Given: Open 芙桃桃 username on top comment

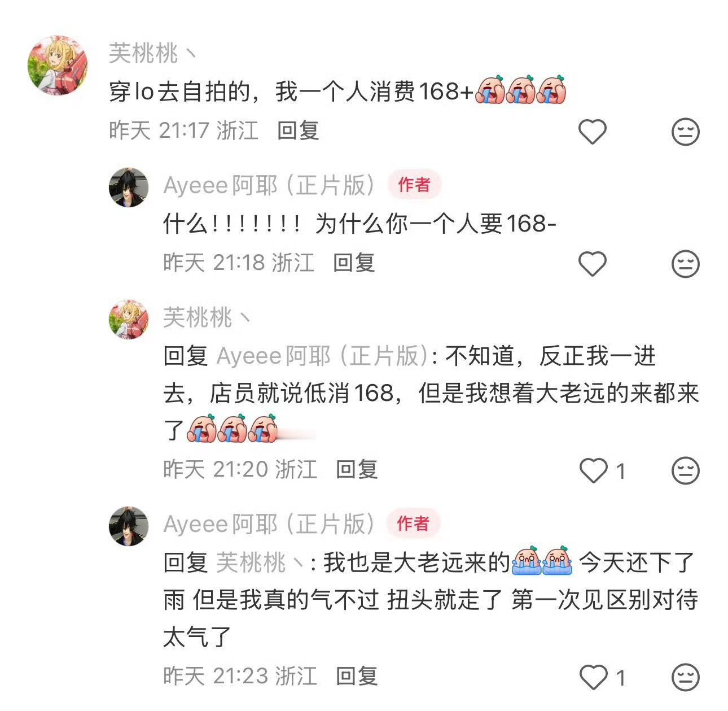Looking at the screenshot, I should 152,54.
